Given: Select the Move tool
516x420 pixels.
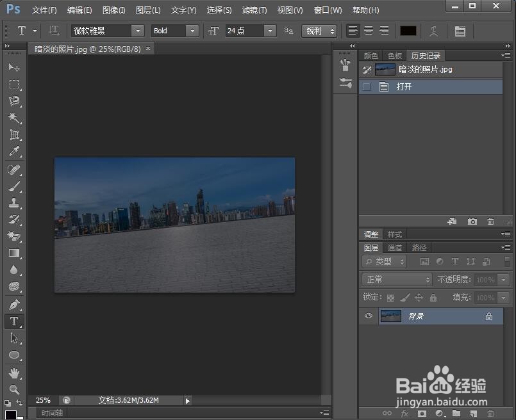Looking at the screenshot, I should (x=14, y=67).
